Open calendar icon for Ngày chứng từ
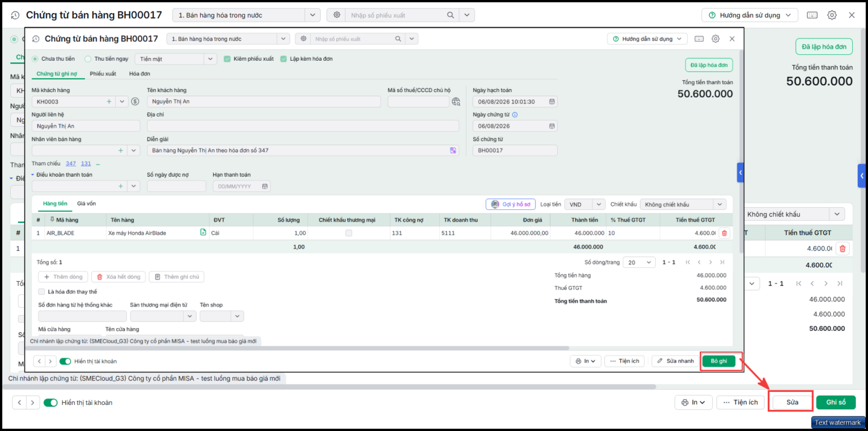The image size is (868, 431). point(552,126)
